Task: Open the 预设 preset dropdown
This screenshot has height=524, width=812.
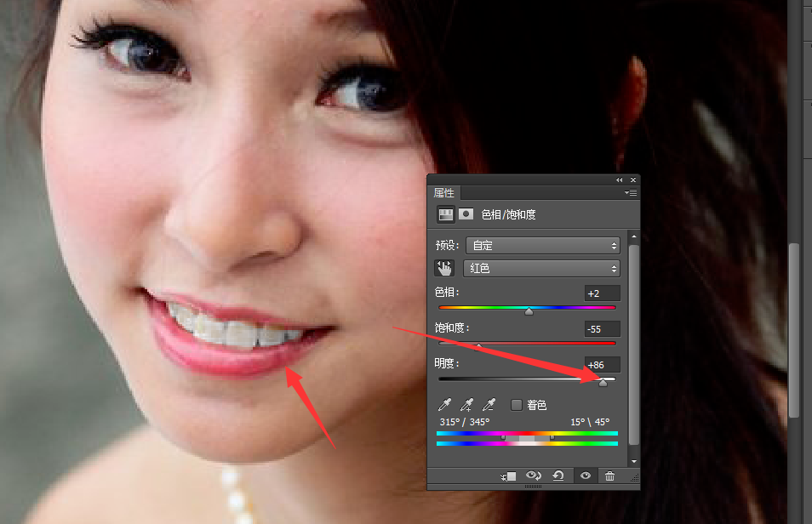Action: pos(543,246)
